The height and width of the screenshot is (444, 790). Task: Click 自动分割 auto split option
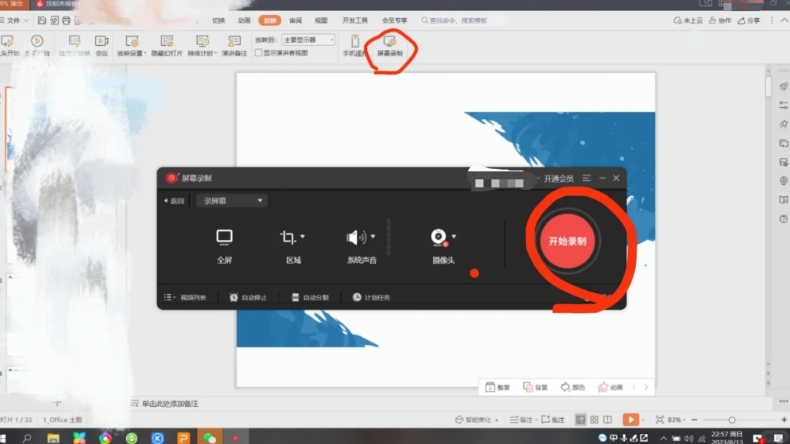[x=311, y=297]
